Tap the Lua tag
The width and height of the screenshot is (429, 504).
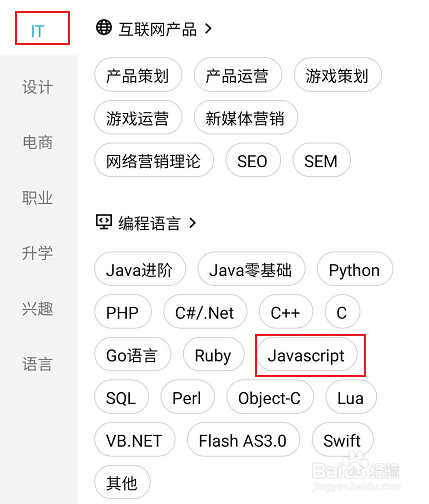[x=351, y=397]
